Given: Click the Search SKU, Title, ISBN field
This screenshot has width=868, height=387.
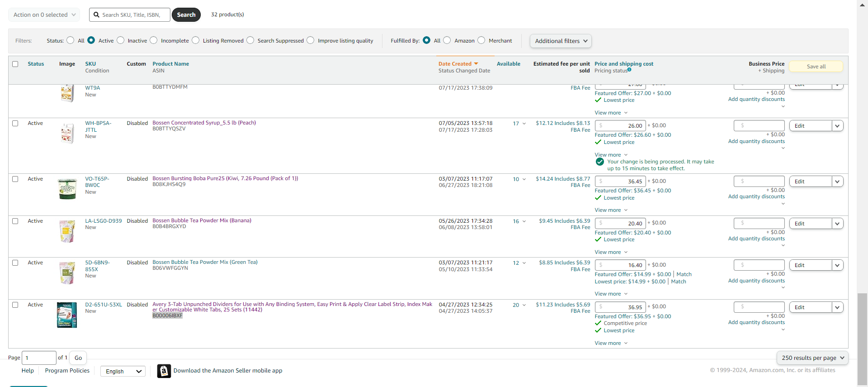Looking at the screenshot, I should click(129, 15).
